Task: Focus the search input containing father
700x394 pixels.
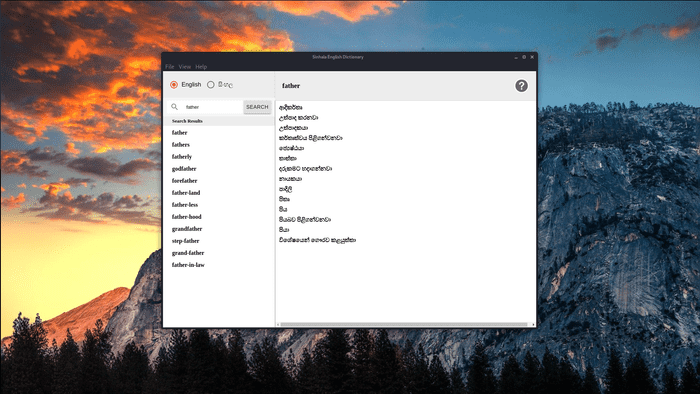Action: 212,107
